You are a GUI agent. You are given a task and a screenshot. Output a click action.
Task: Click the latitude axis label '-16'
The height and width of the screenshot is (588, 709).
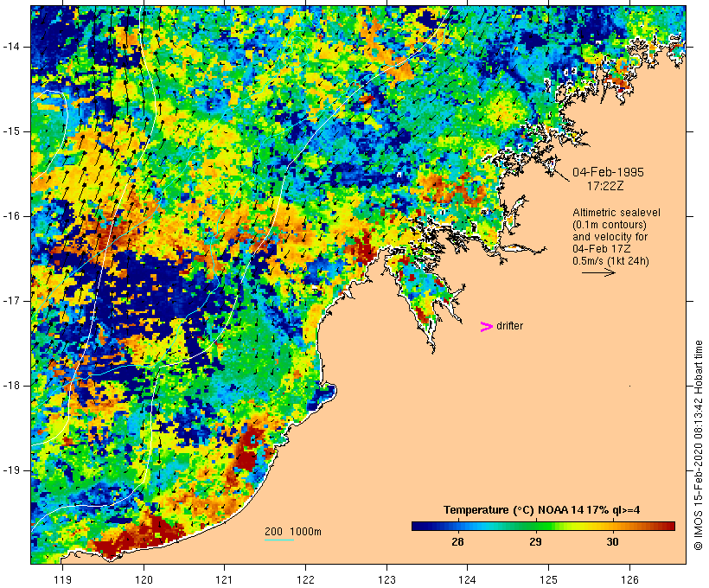11,216
